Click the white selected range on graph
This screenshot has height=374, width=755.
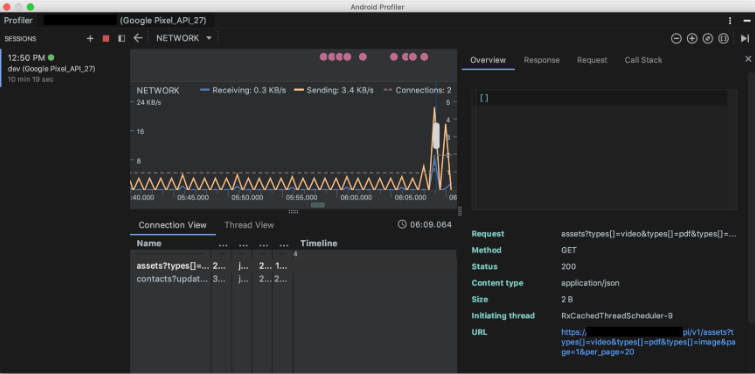[x=436, y=136]
